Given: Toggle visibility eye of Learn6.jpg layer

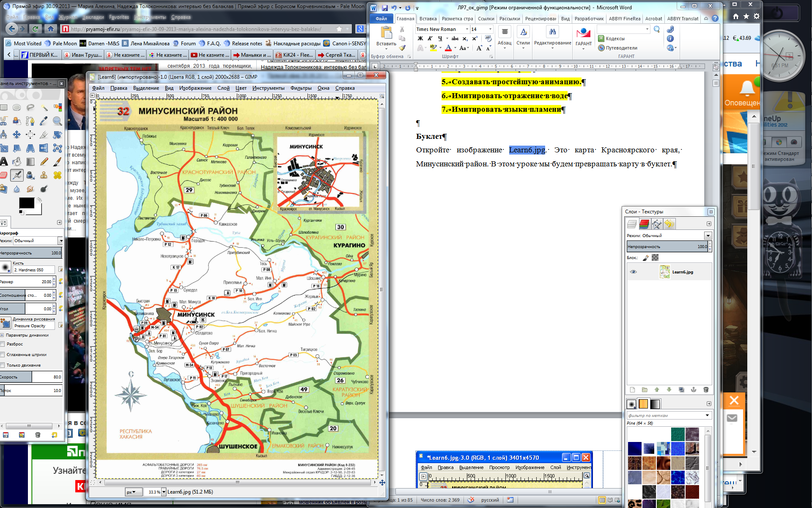Looking at the screenshot, I should (633, 272).
